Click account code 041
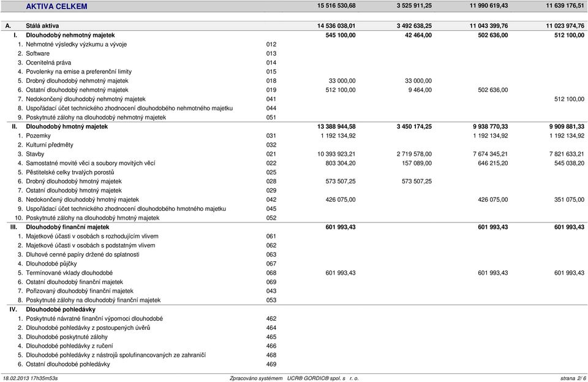 pos(271,99)
